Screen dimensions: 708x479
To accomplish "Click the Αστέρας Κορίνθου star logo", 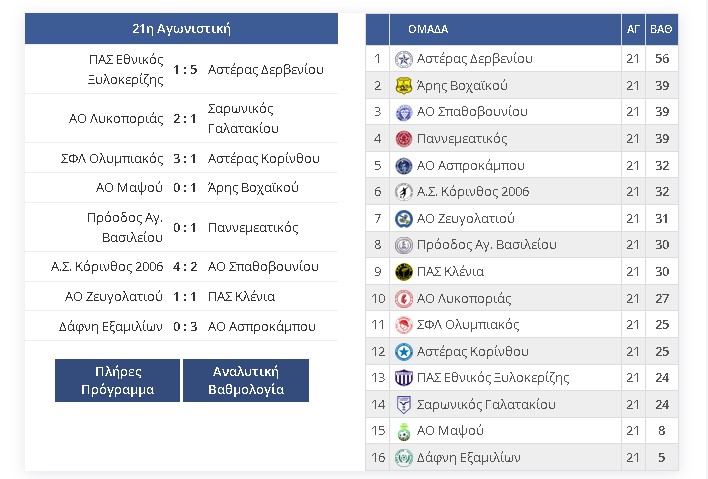I will click(x=404, y=352).
